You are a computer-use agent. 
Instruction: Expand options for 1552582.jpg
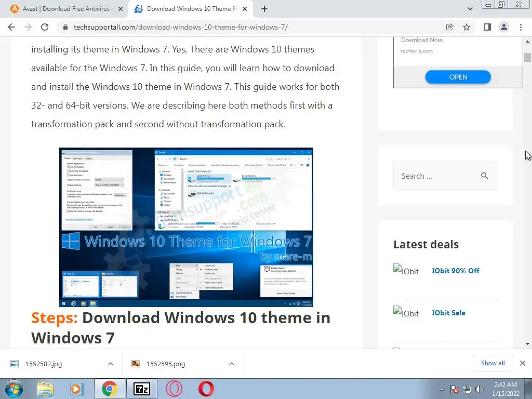pos(111,364)
